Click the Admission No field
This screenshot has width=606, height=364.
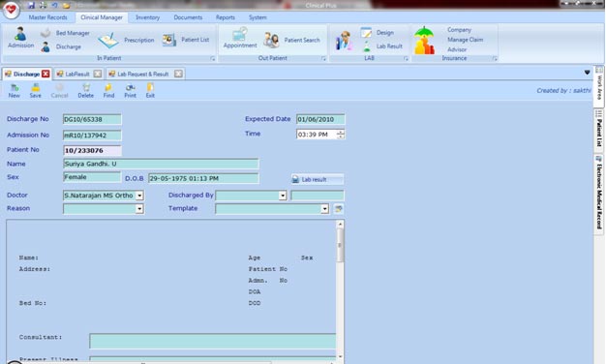(92, 136)
